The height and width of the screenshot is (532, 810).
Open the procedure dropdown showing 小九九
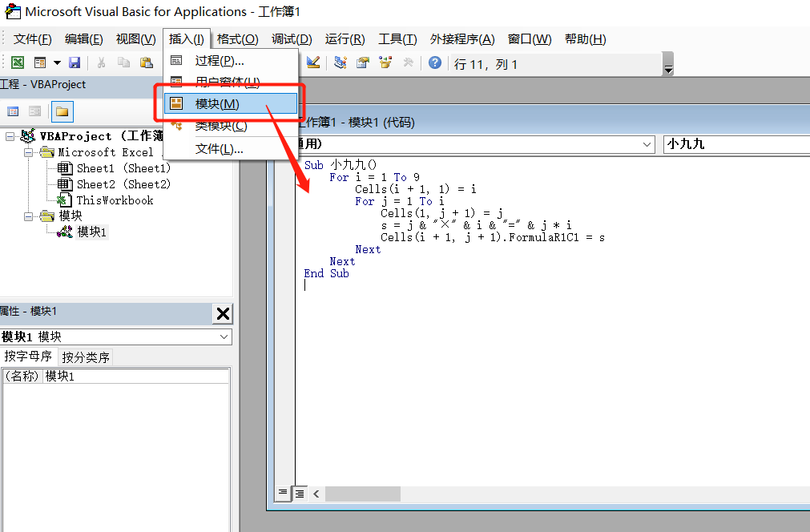coord(736,144)
